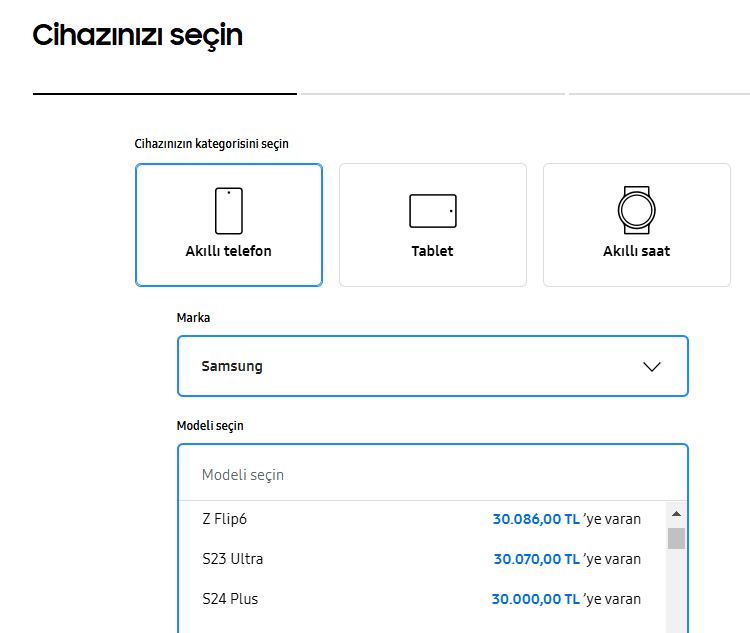Choose the Tablet category card
750x633 pixels.
(x=433, y=225)
